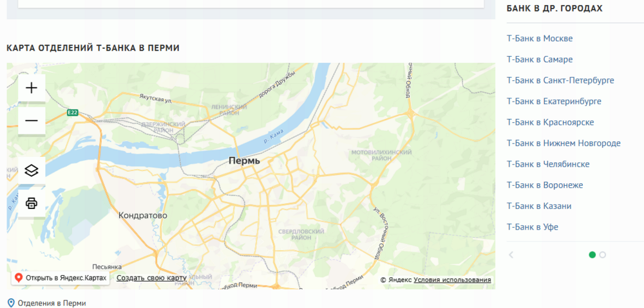The width and height of the screenshot is (644, 308).
Task: Click the print map icon
Action: 32,203
